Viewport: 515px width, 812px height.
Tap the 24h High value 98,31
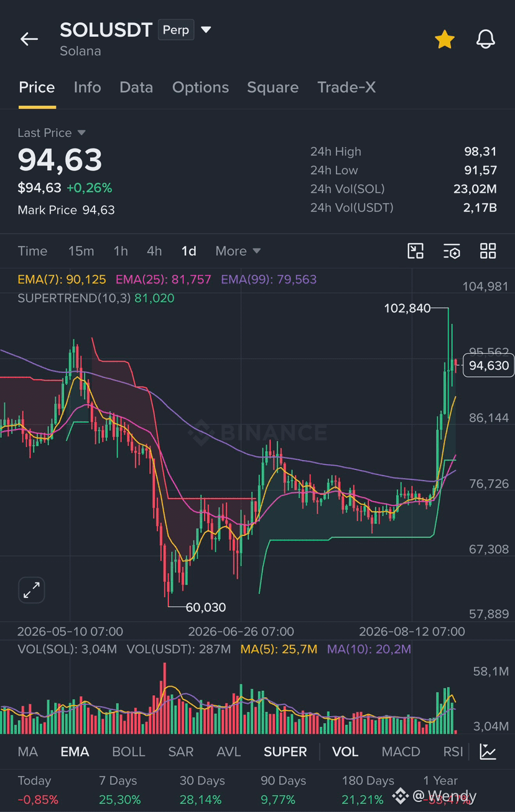(480, 151)
